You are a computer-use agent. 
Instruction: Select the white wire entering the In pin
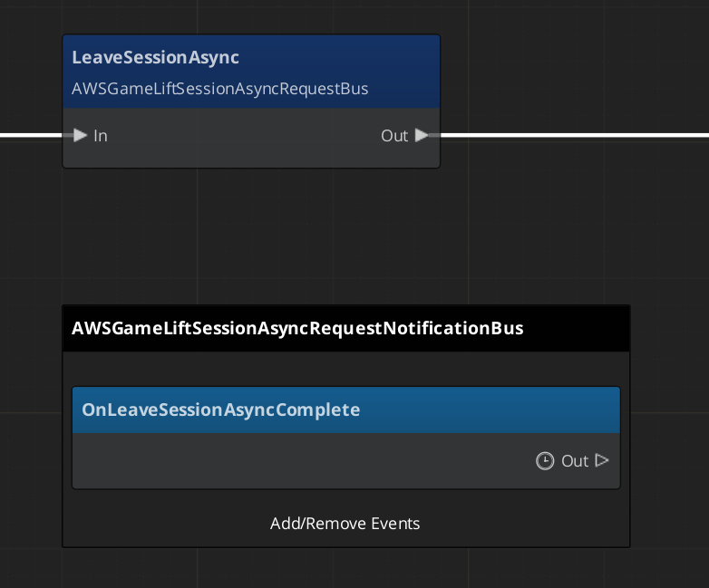(32, 136)
